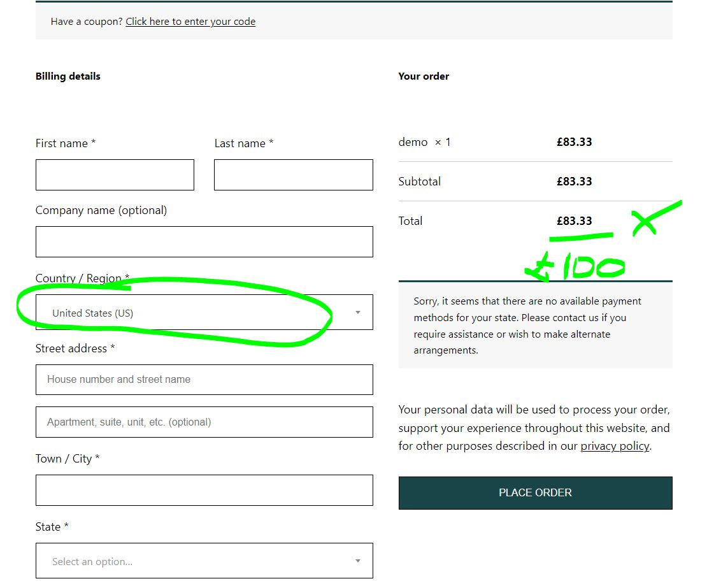
Task: Click the 'Company name (optional)' label
Action: (101, 210)
